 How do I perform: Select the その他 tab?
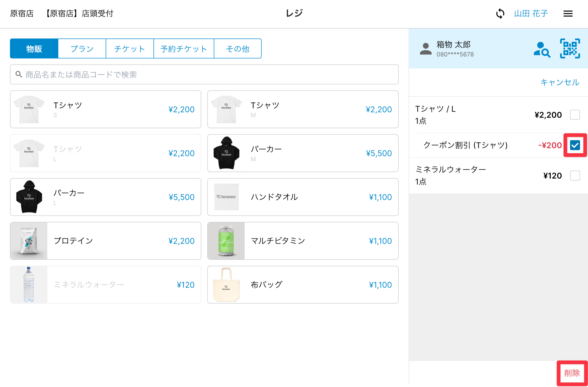(x=237, y=49)
